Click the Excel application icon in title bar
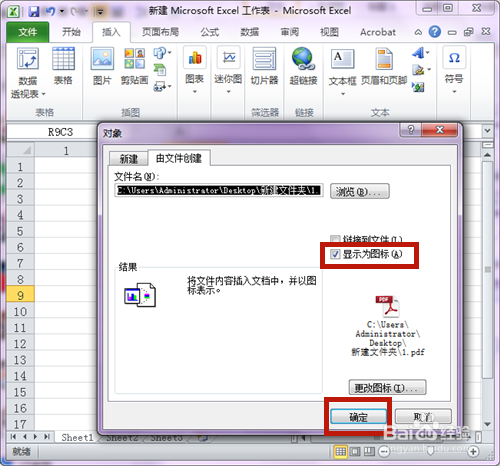 tap(13, 12)
